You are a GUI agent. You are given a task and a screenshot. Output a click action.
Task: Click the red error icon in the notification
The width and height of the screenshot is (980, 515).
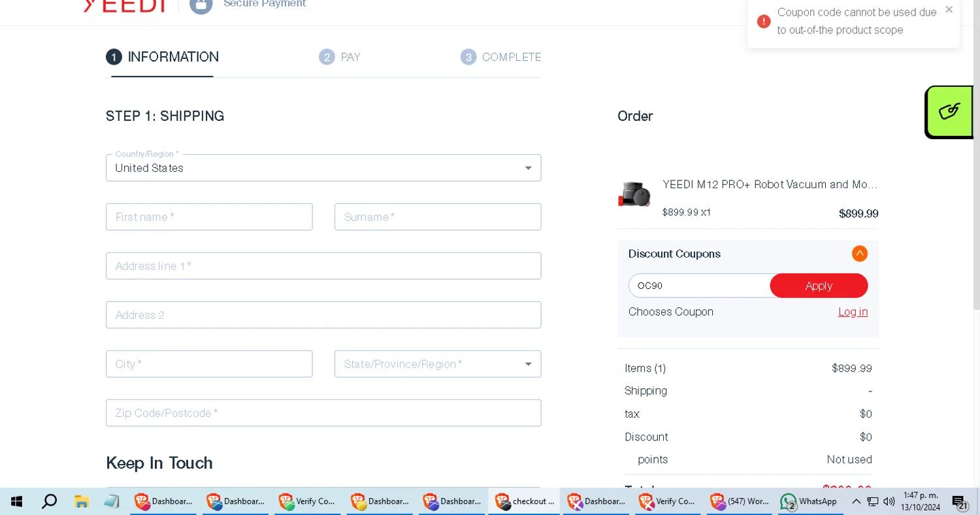click(x=764, y=22)
